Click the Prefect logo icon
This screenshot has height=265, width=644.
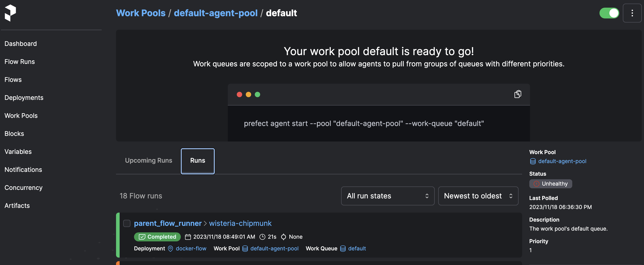point(10,13)
